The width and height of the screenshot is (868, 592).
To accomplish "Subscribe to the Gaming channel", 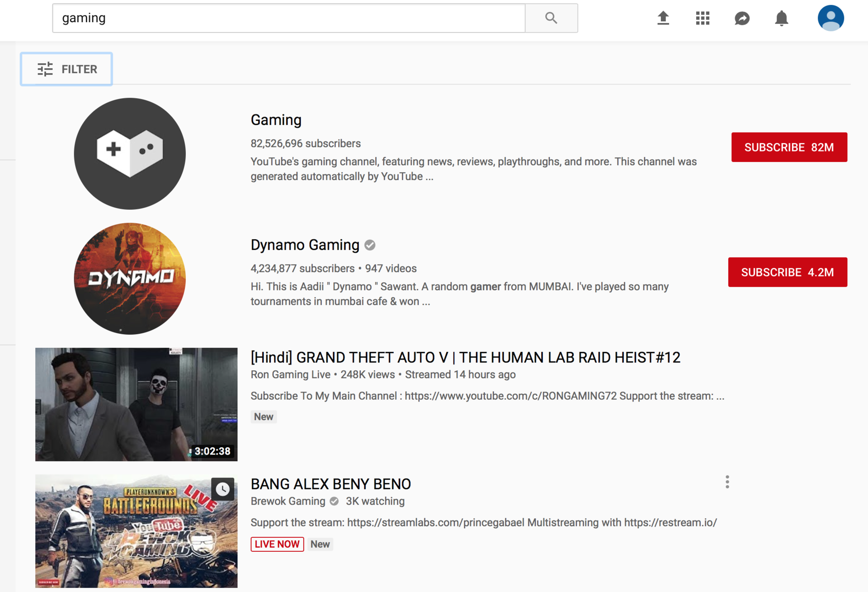I will coord(789,147).
